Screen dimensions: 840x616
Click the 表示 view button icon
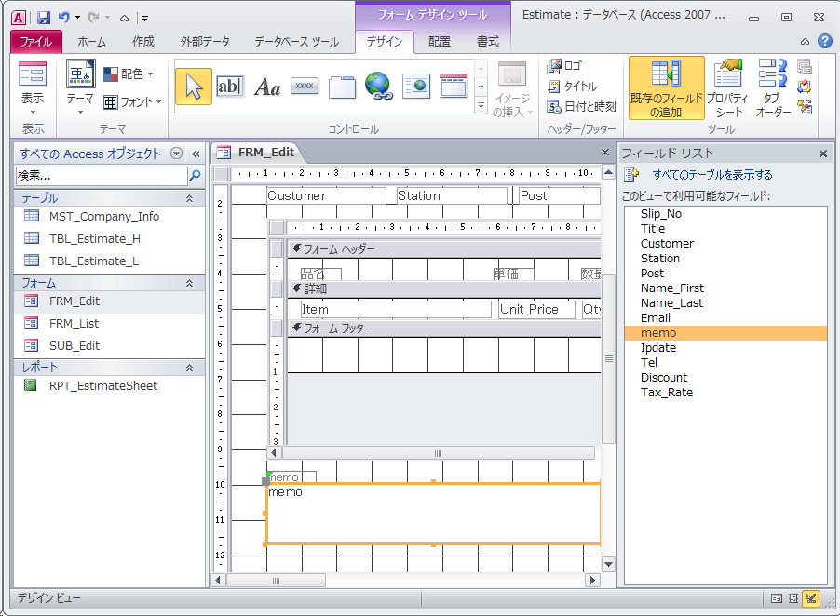point(33,74)
